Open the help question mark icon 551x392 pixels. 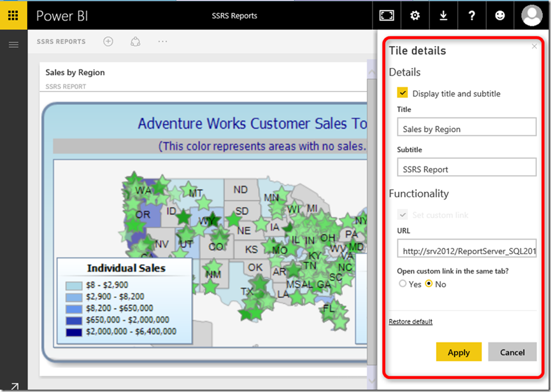point(472,15)
